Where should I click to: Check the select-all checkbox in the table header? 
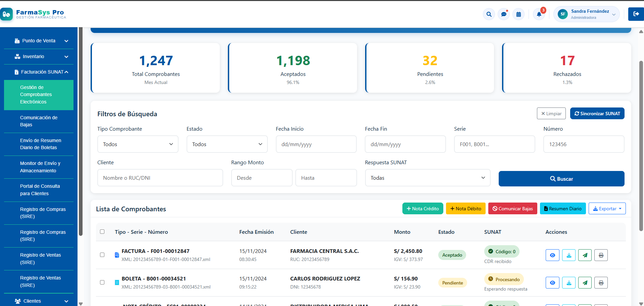[102, 231]
